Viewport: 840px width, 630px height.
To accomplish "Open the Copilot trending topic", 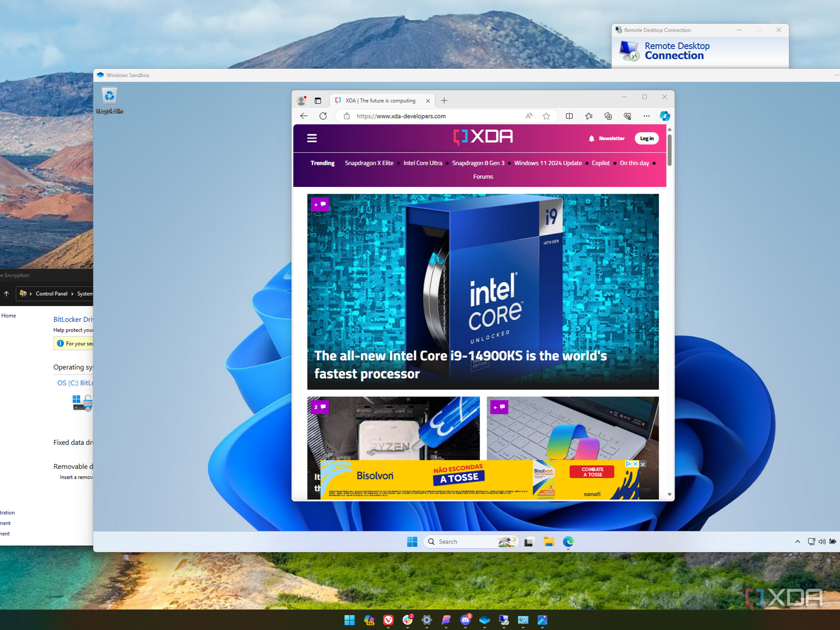I will coord(601,163).
